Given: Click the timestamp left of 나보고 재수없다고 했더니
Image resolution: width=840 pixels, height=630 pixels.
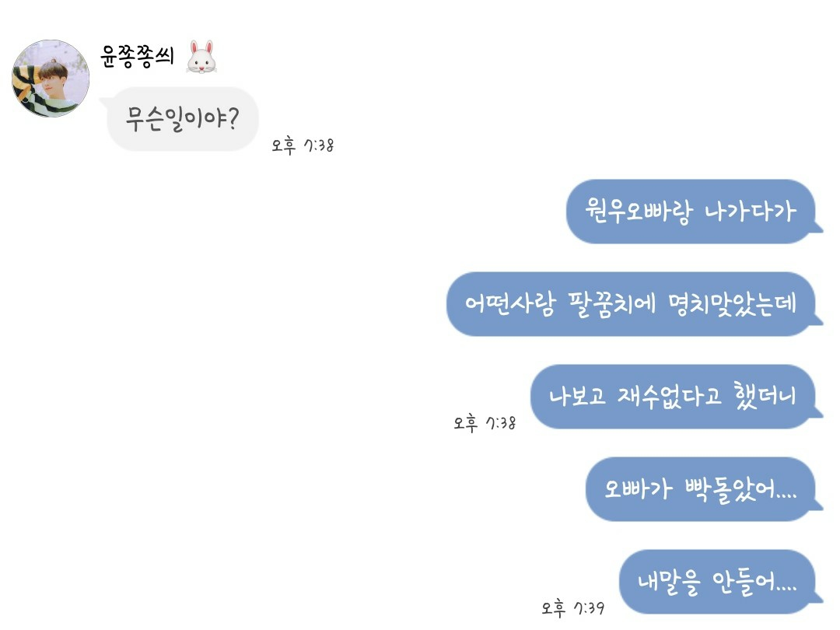Looking at the screenshot, I should (x=485, y=424).
